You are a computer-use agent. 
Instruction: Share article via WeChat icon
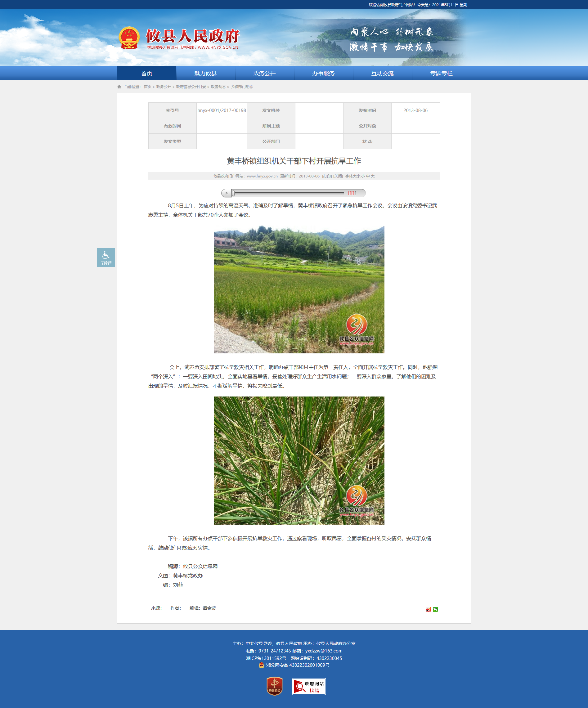point(435,609)
